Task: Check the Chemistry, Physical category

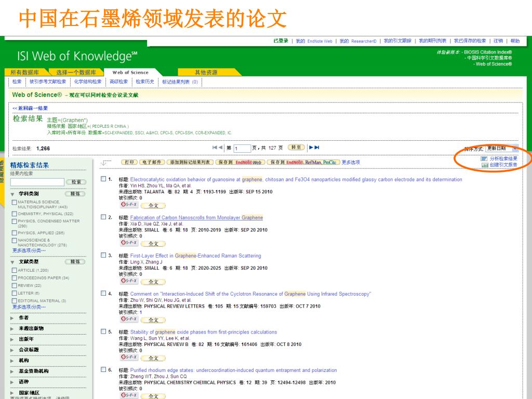Action: coord(14,214)
